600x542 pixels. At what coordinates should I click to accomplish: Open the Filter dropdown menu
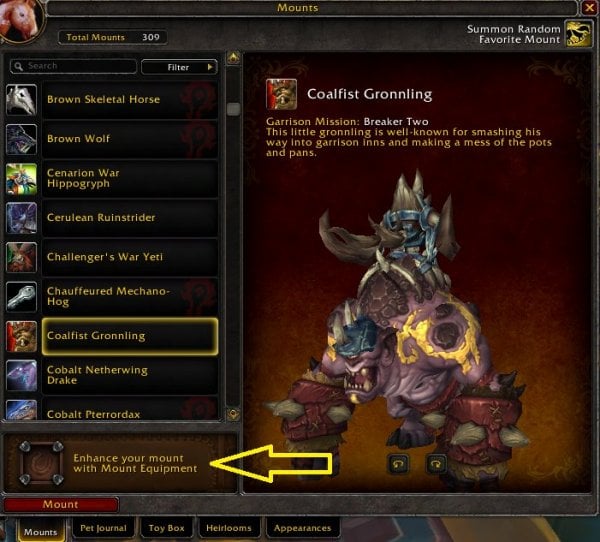point(179,67)
